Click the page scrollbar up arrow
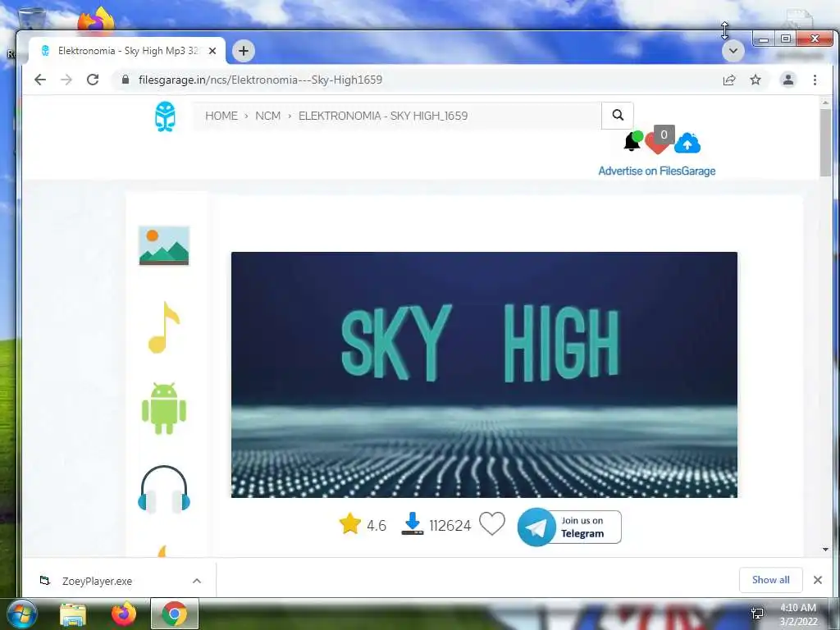840x630 pixels. coord(825,103)
